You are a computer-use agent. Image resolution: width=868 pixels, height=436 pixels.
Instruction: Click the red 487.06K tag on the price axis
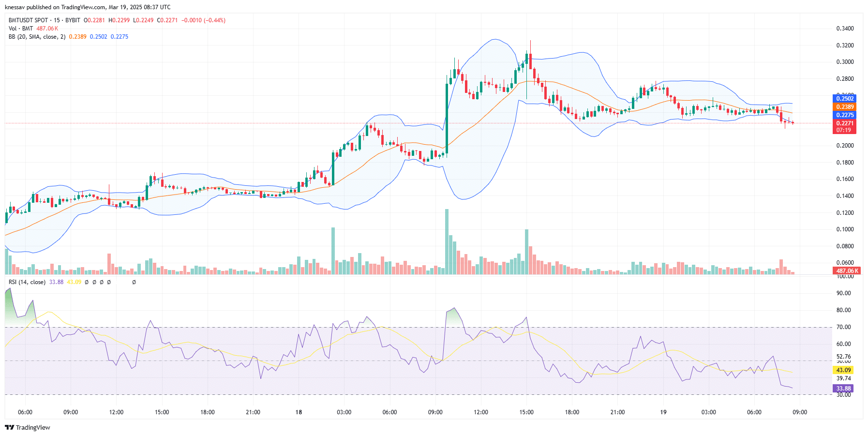pyautogui.click(x=847, y=271)
